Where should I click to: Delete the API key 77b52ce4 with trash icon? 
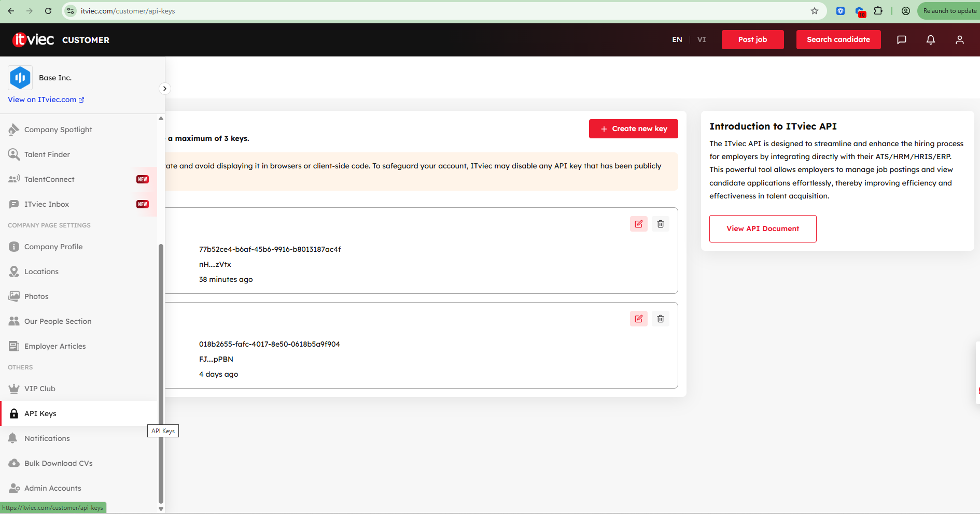point(661,224)
